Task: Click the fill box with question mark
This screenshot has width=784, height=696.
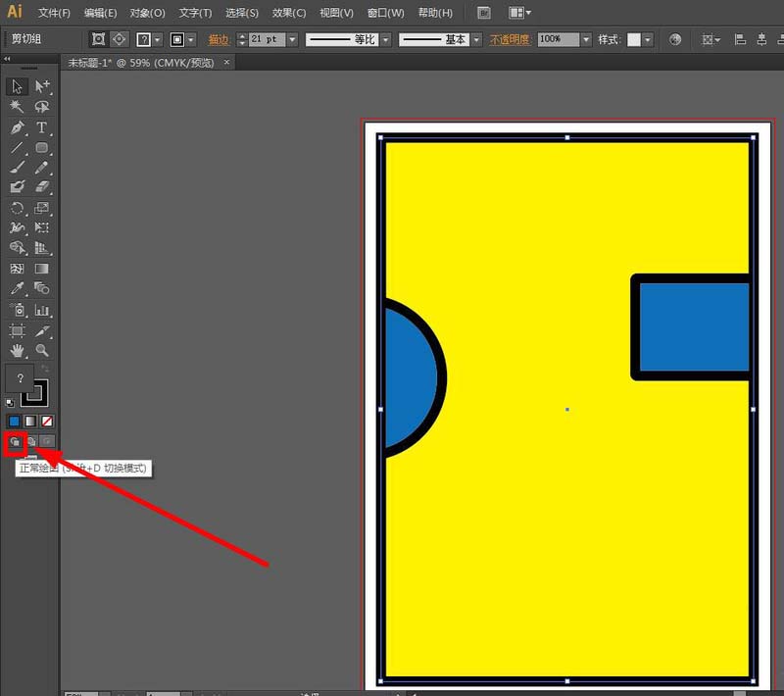Action: (x=20, y=378)
